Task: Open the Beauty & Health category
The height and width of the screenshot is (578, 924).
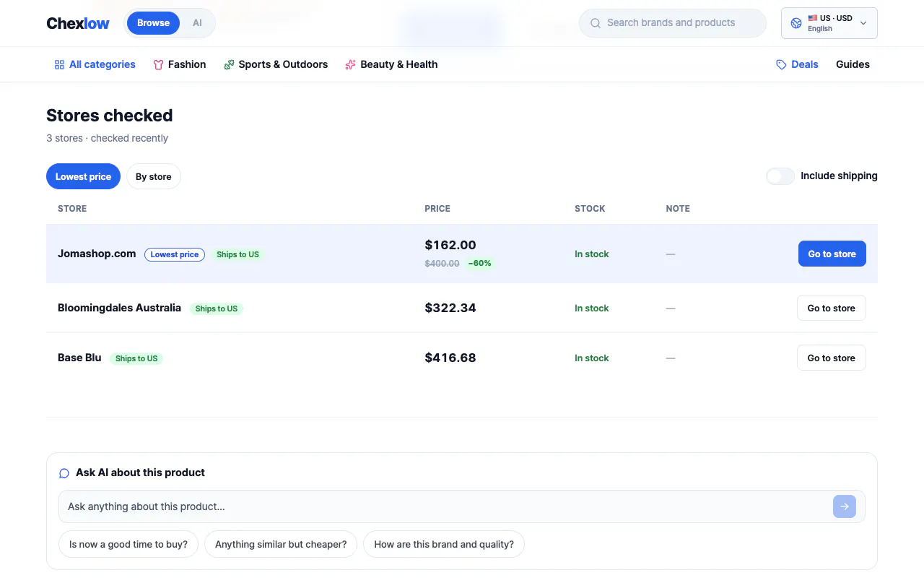Action: point(391,65)
